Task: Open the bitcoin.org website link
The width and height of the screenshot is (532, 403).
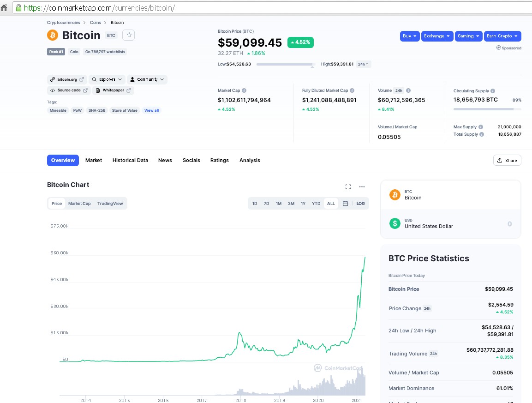Action: [x=67, y=79]
